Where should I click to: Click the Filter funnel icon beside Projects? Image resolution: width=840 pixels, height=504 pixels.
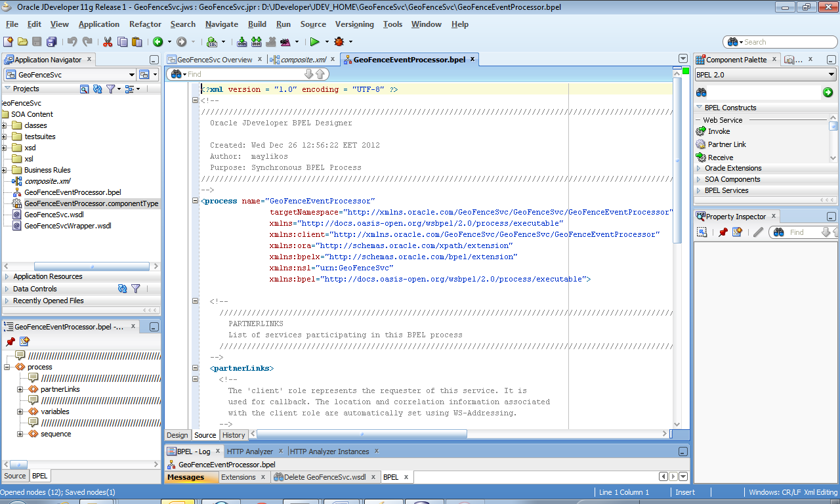[x=110, y=89]
